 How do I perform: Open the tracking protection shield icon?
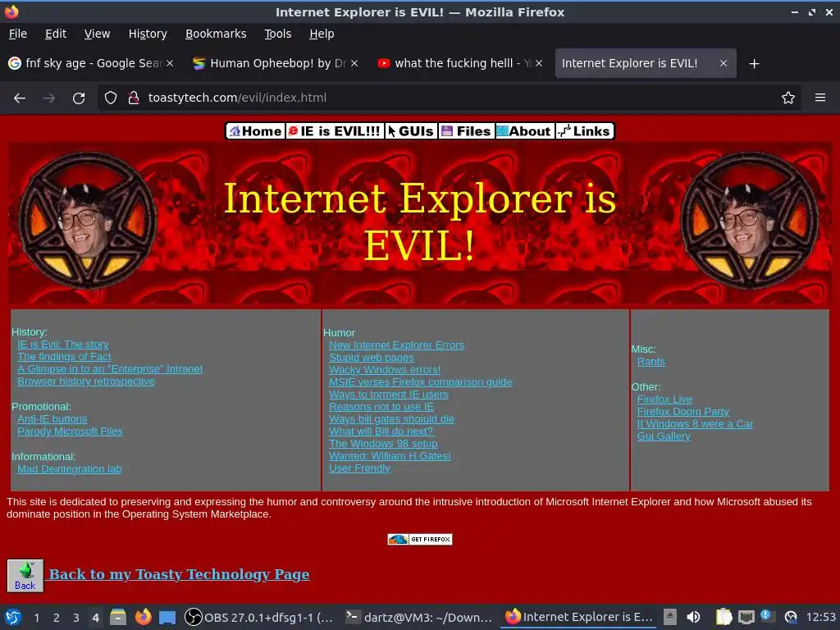tap(111, 98)
